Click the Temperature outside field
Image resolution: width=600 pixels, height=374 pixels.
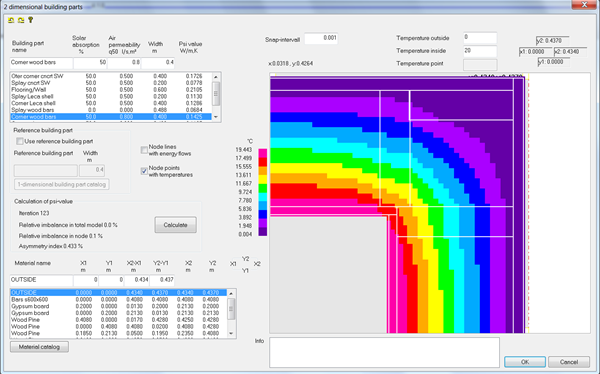coord(480,38)
